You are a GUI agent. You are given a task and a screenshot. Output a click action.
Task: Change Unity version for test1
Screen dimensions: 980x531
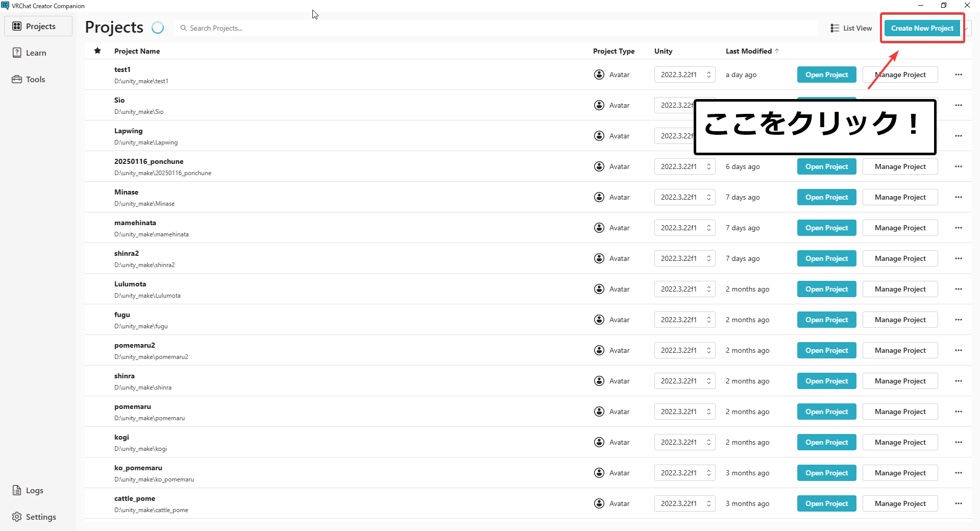point(684,75)
